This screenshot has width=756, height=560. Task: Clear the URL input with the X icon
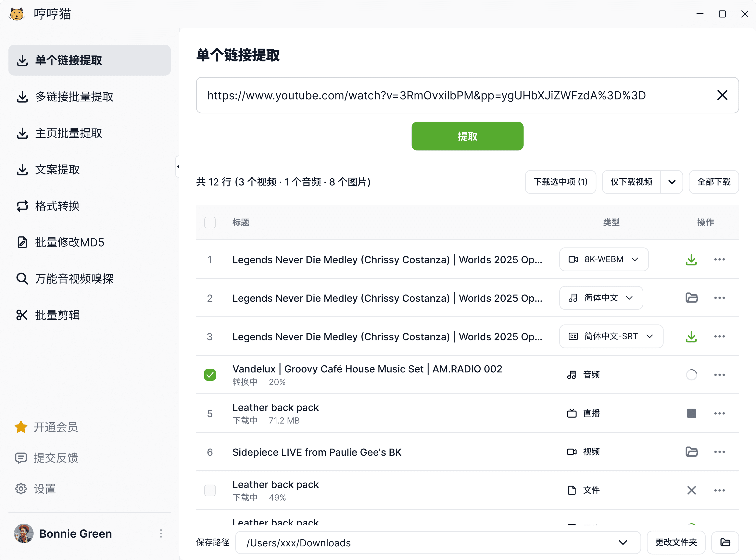pyautogui.click(x=722, y=95)
